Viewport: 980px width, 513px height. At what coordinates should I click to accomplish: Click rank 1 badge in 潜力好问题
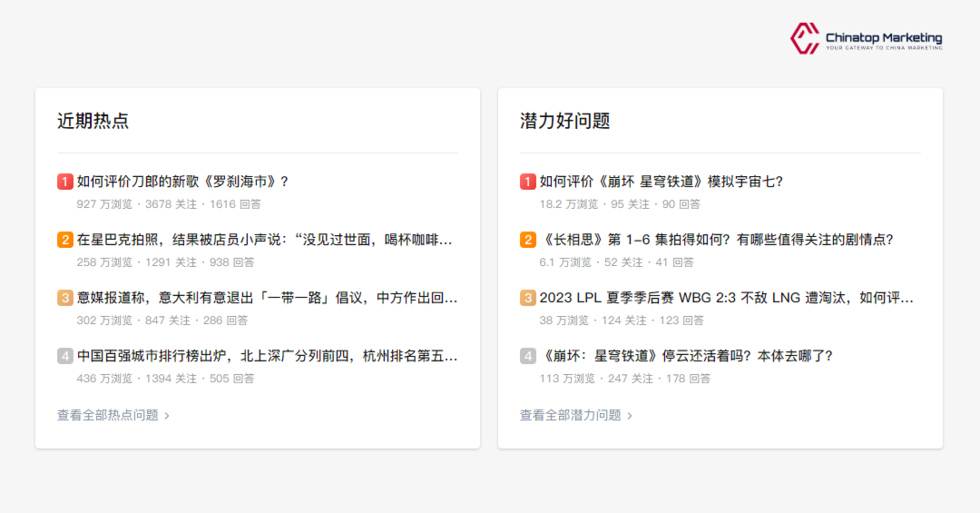pos(528,182)
